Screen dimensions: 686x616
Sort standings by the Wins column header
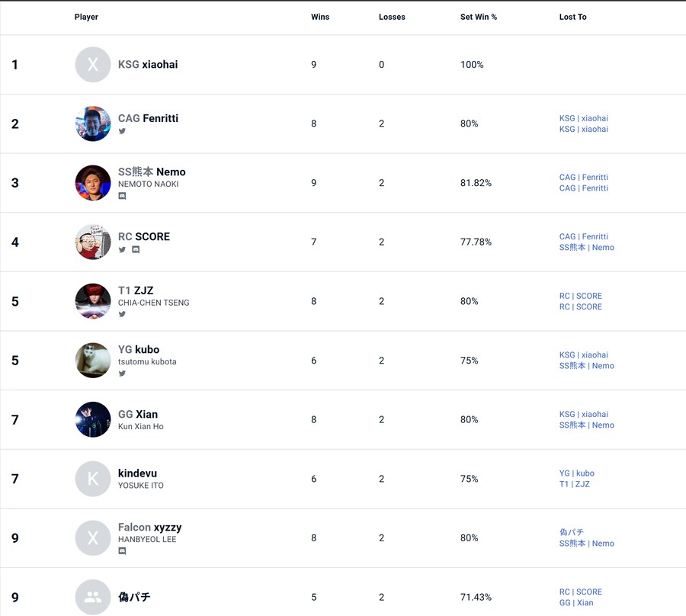pos(320,17)
